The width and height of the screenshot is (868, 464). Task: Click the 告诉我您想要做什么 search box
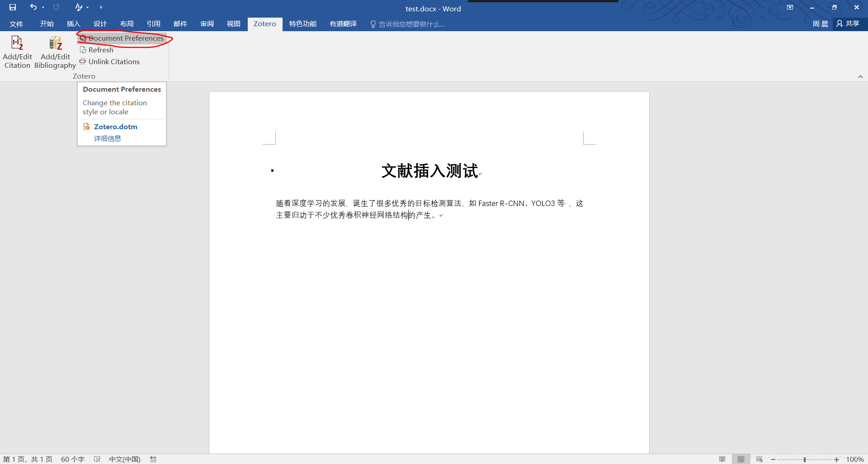(x=407, y=24)
